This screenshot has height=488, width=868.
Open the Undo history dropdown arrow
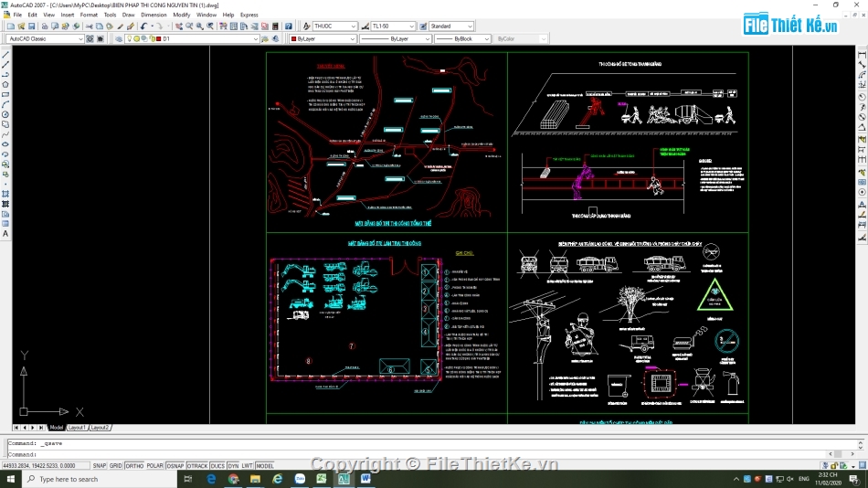(152, 26)
